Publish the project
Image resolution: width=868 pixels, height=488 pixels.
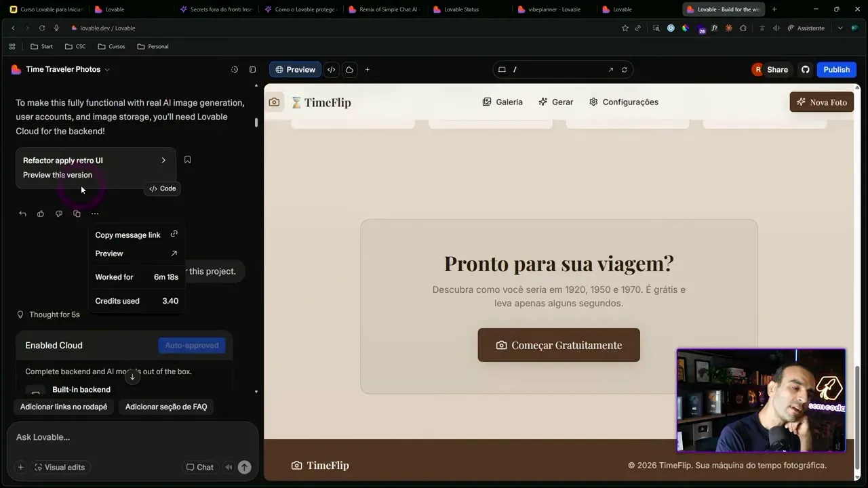(x=836, y=69)
